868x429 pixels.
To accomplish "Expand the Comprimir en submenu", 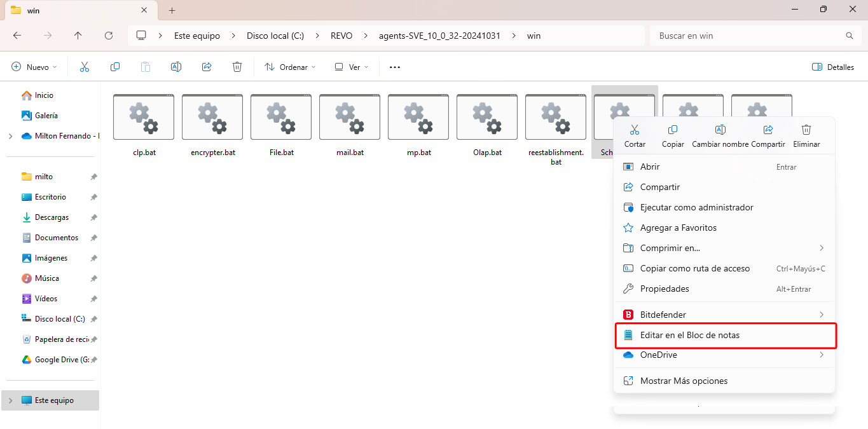I will click(x=821, y=248).
